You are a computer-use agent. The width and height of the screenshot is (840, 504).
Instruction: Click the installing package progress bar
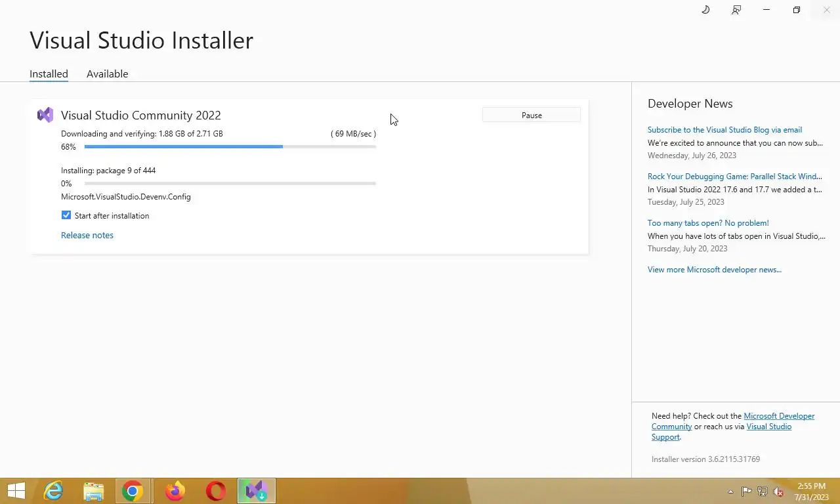230,184
